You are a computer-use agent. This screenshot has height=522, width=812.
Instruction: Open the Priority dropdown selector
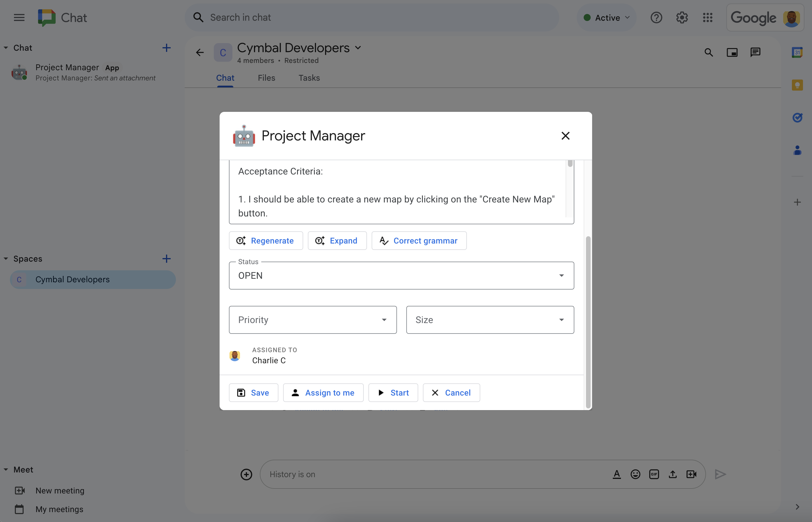(x=313, y=320)
